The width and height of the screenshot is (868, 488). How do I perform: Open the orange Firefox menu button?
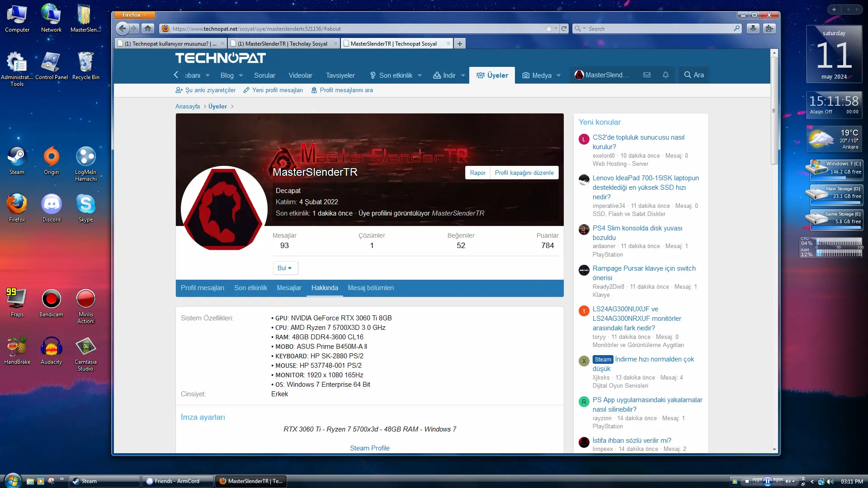click(x=134, y=15)
